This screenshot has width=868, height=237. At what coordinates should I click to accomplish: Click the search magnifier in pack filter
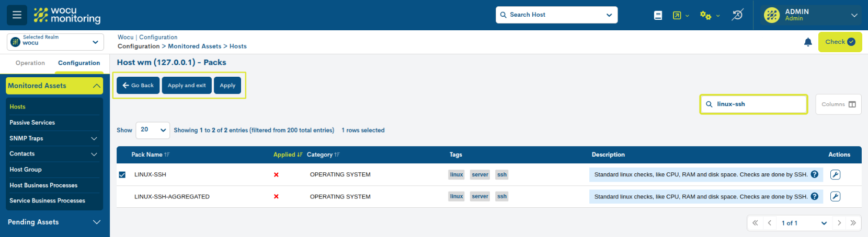click(x=709, y=104)
